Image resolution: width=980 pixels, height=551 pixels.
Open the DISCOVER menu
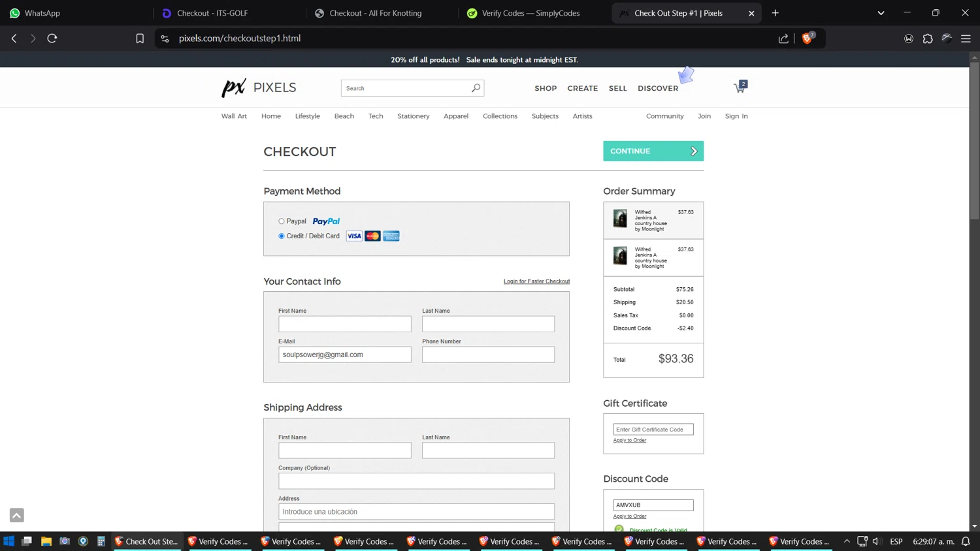coord(658,88)
